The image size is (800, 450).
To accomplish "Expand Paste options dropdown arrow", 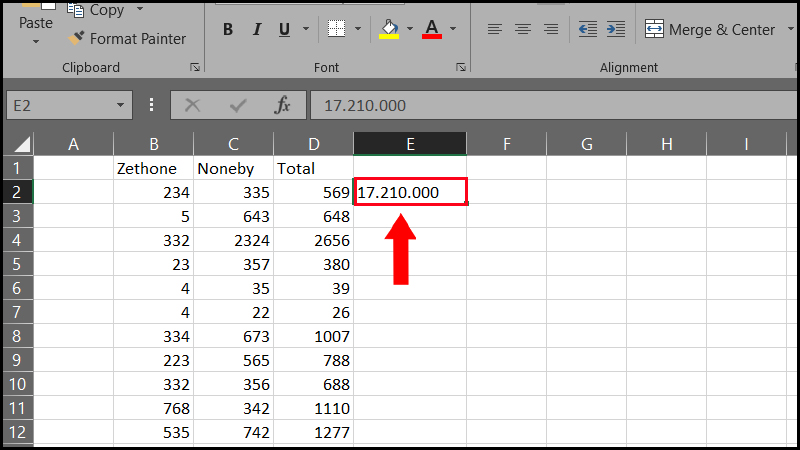I will (36, 41).
